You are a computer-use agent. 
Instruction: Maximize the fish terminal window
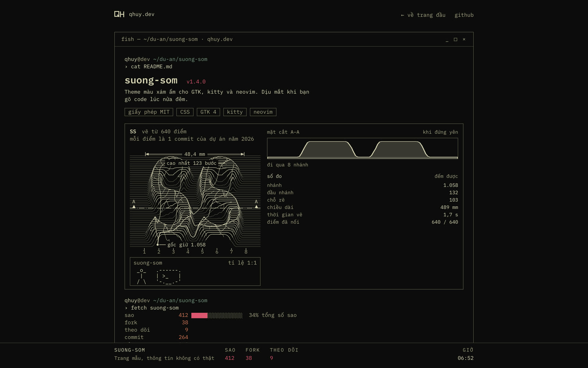pos(455,39)
